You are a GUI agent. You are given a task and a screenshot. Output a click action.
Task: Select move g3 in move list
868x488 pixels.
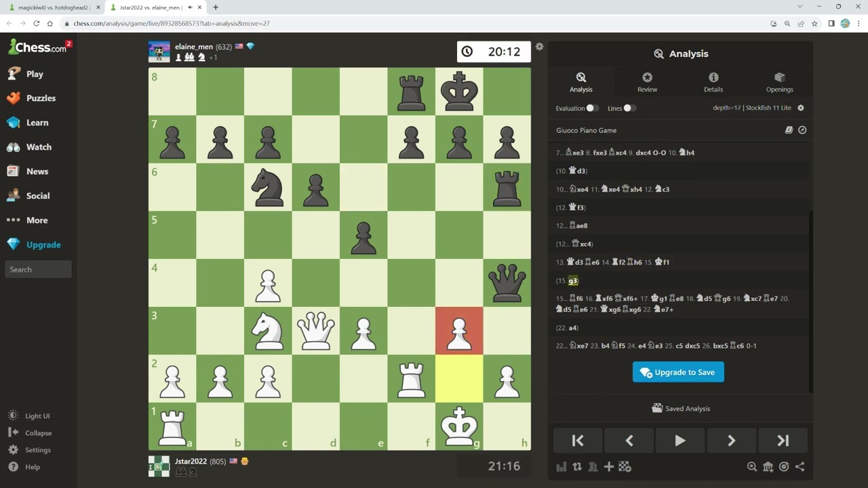[573, 281]
